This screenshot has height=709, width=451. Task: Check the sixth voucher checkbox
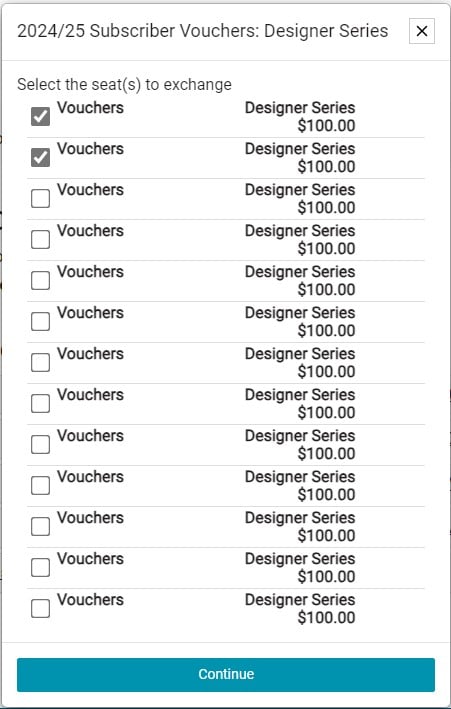(x=40, y=321)
